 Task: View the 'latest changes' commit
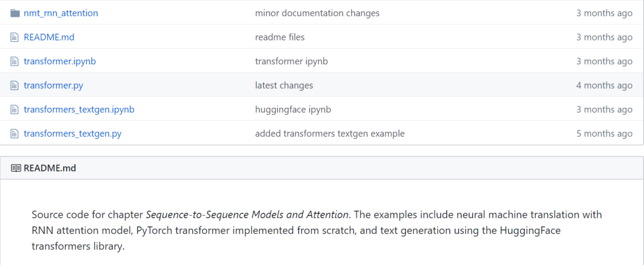tap(284, 85)
